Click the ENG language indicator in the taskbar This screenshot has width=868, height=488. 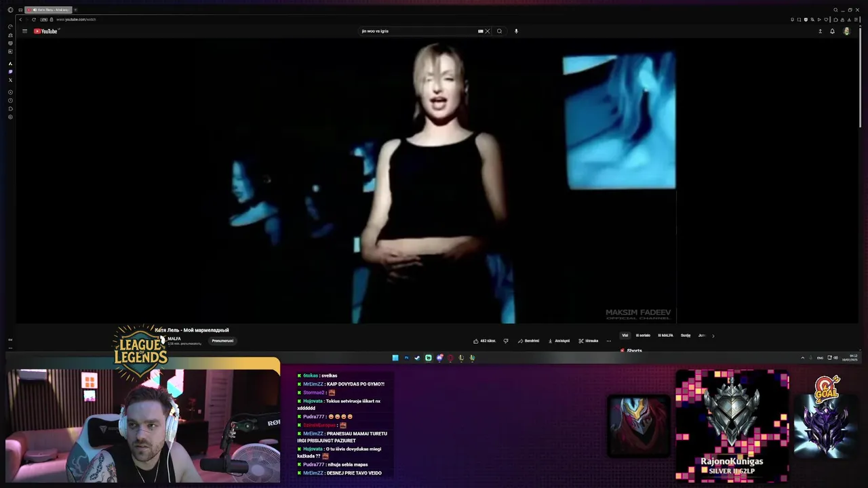click(820, 358)
